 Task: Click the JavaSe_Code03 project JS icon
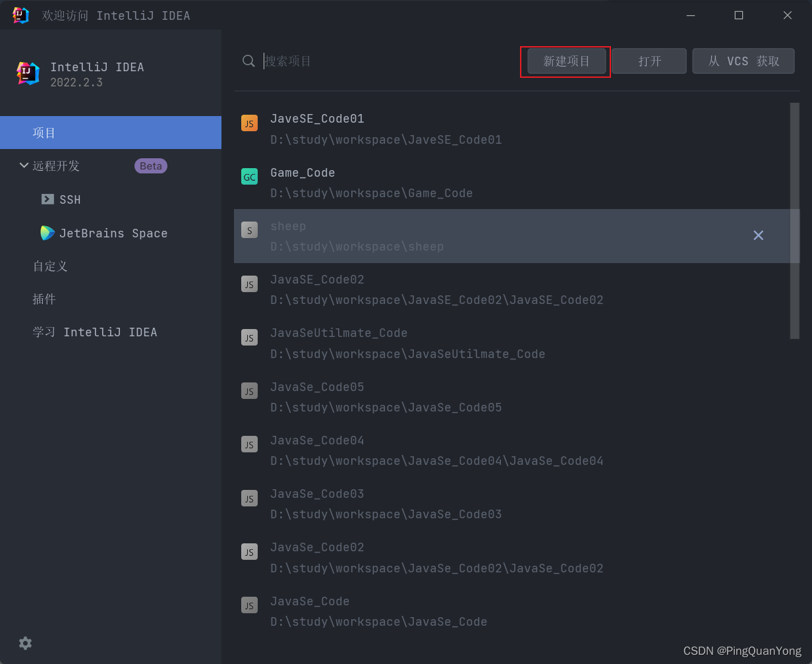(x=249, y=498)
